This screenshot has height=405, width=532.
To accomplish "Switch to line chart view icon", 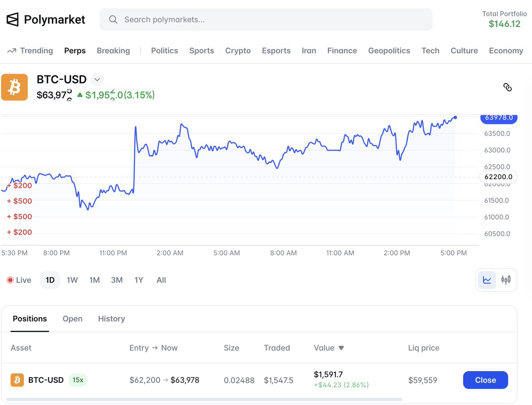I will coord(487,280).
